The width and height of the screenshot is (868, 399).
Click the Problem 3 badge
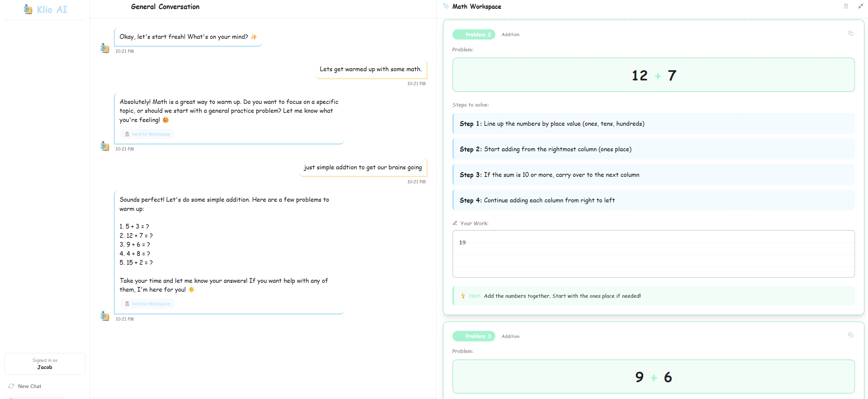474,336
